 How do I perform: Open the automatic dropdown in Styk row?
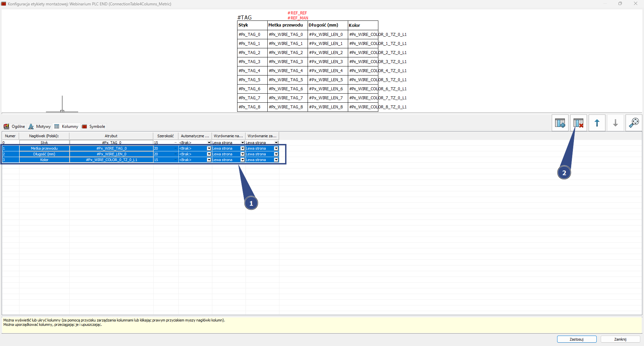209,143
